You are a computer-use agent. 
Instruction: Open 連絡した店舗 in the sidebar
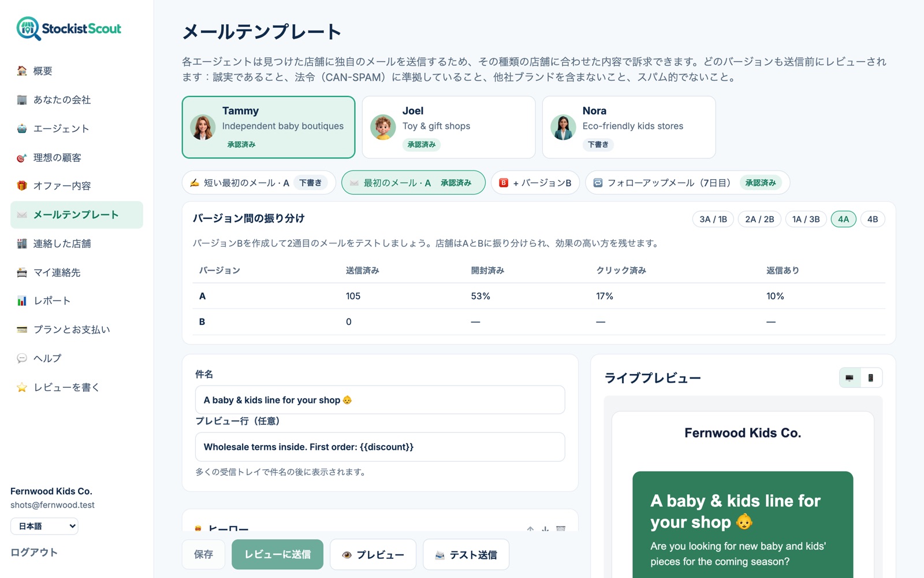click(77, 243)
